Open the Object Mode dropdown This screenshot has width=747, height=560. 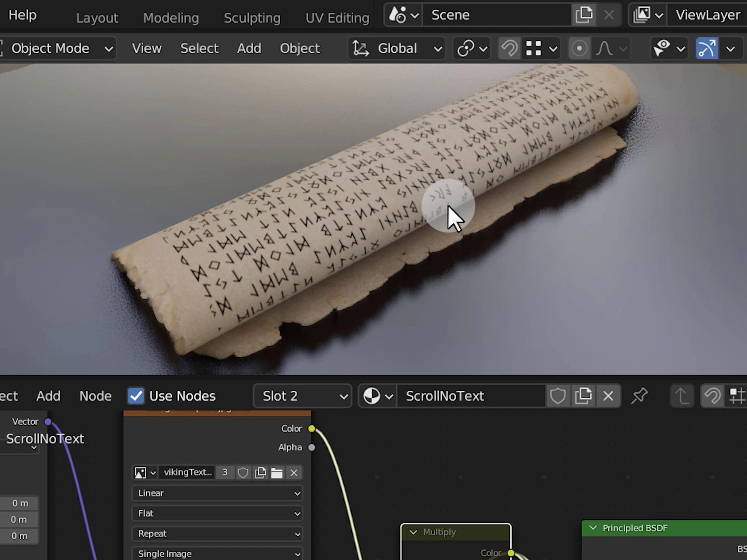(x=57, y=49)
